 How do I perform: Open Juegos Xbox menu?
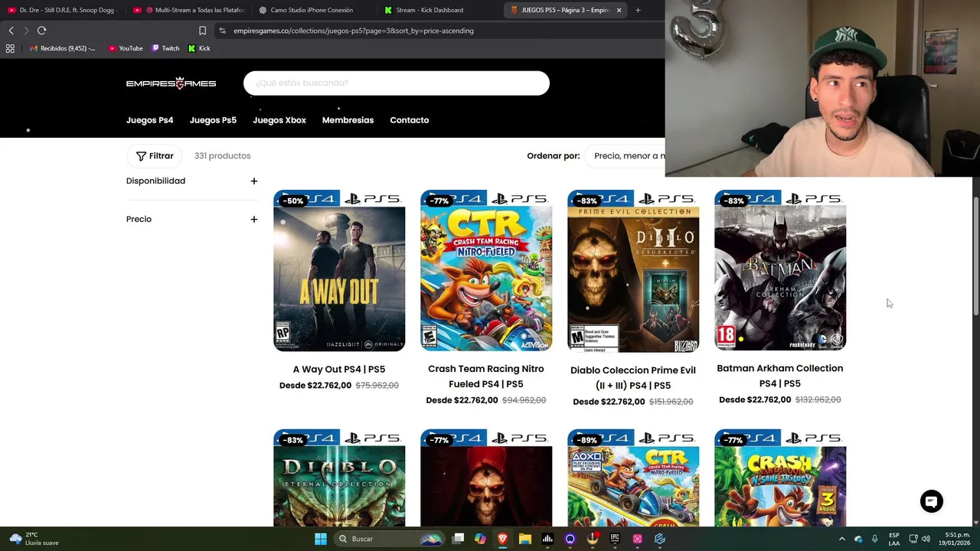[279, 120]
